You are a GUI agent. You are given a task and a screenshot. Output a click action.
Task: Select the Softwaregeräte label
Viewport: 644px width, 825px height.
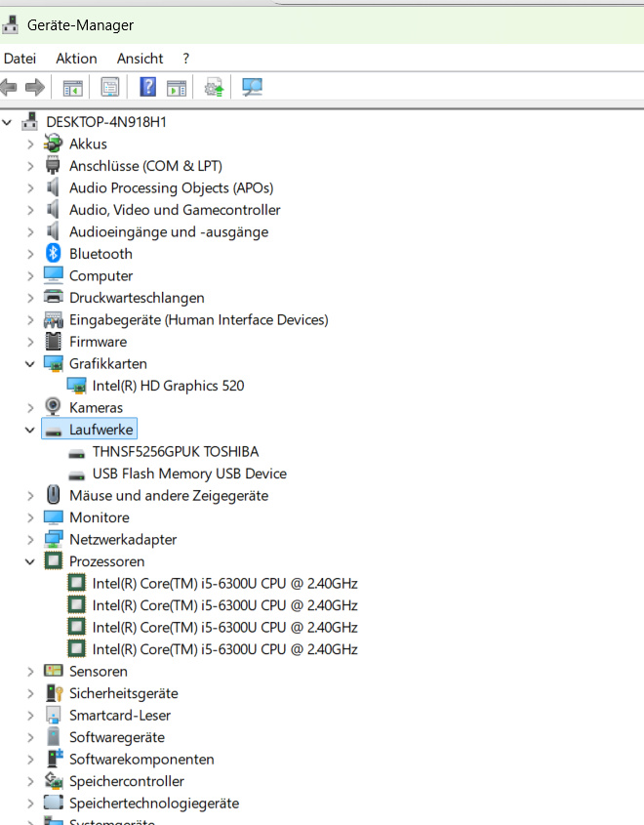click(117, 738)
